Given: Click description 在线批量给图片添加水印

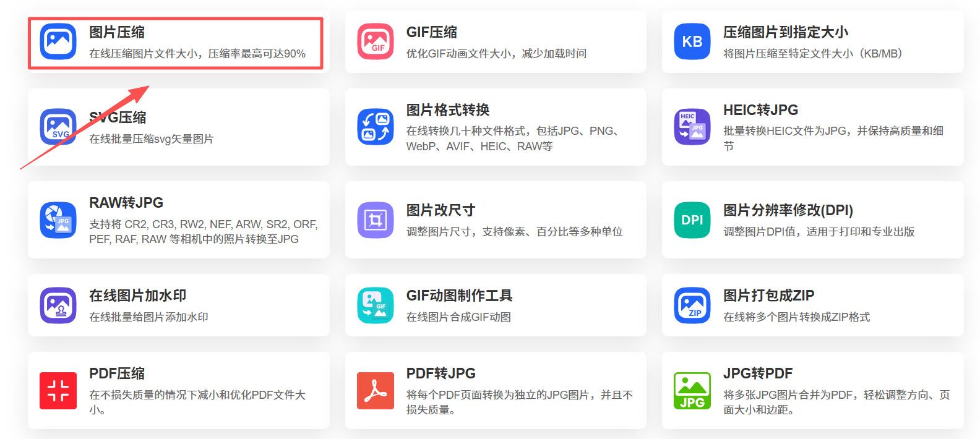Looking at the screenshot, I should click(148, 317).
